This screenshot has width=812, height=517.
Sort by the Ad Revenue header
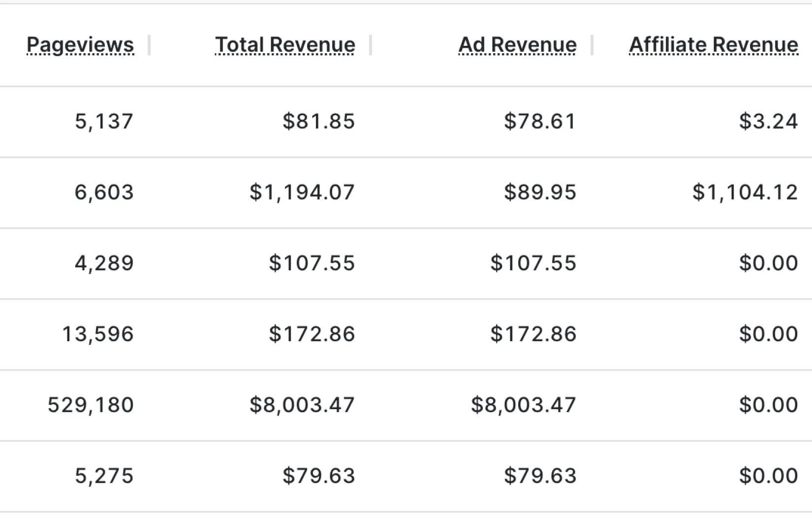(x=517, y=45)
